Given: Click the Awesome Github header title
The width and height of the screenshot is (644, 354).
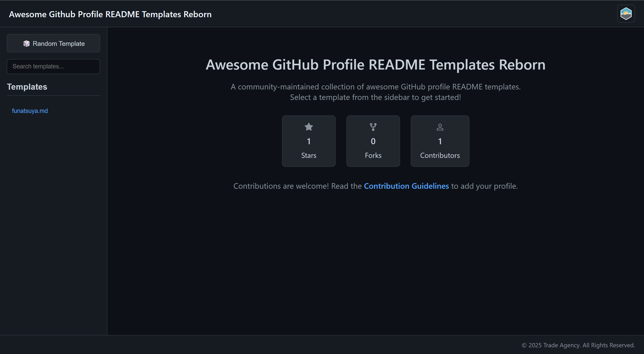Looking at the screenshot, I should pyautogui.click(x=110, y=14).
